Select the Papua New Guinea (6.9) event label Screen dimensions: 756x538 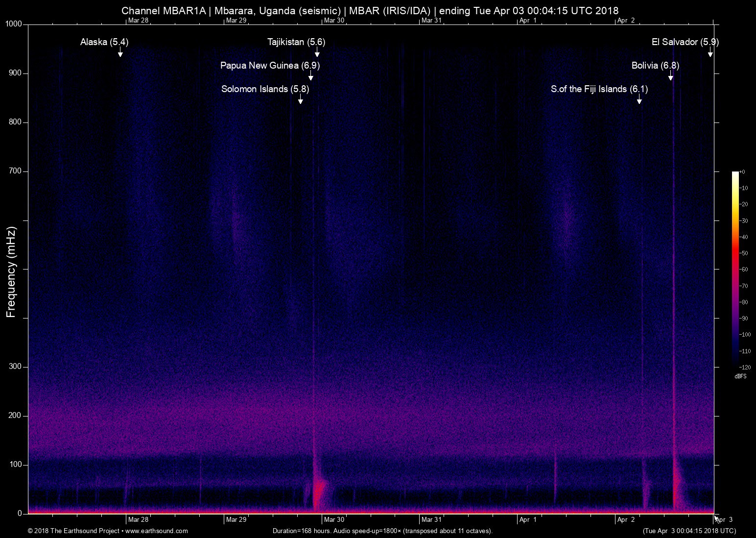pyautogui.click(x=270, y=65)
